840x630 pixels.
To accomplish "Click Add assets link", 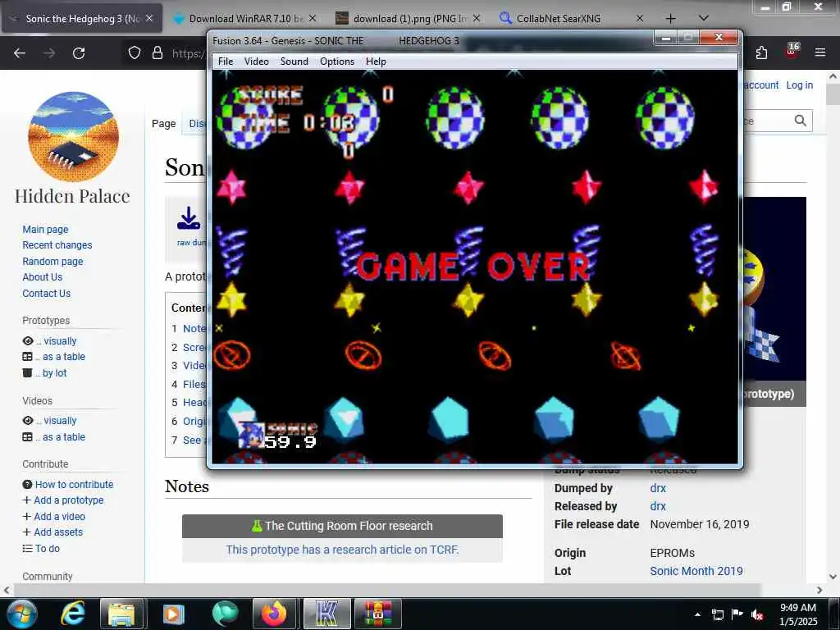I will pyautogui.click(x=58, y=532).
